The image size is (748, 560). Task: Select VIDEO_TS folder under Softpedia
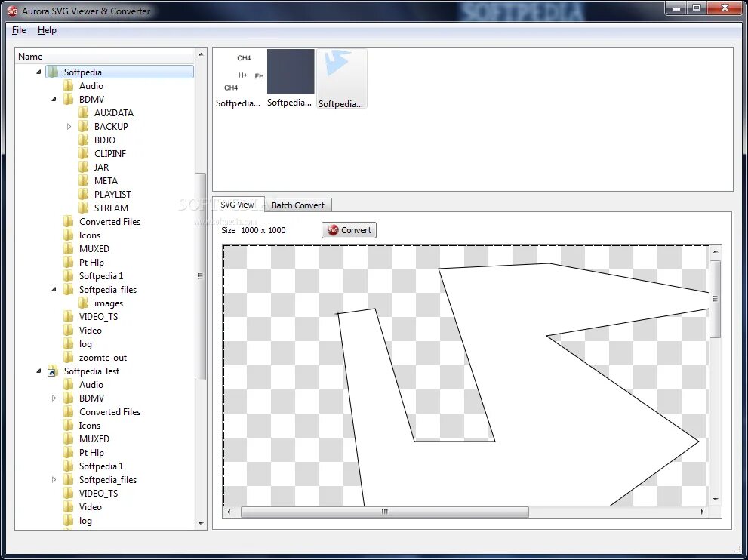tap(98, 317)
